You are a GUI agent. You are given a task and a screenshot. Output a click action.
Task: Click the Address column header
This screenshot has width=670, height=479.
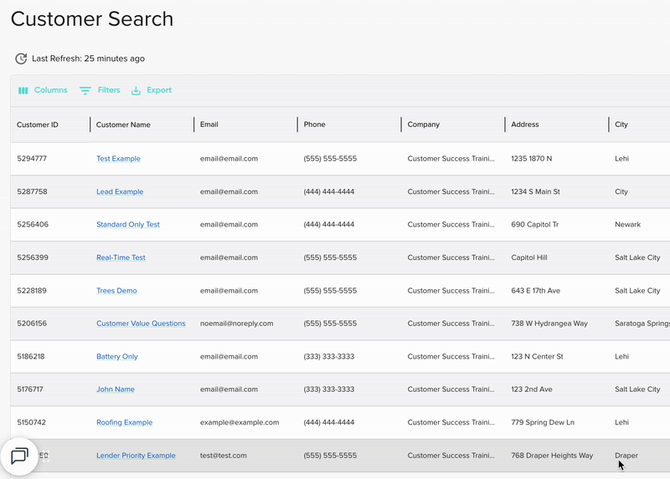[525, 125]
